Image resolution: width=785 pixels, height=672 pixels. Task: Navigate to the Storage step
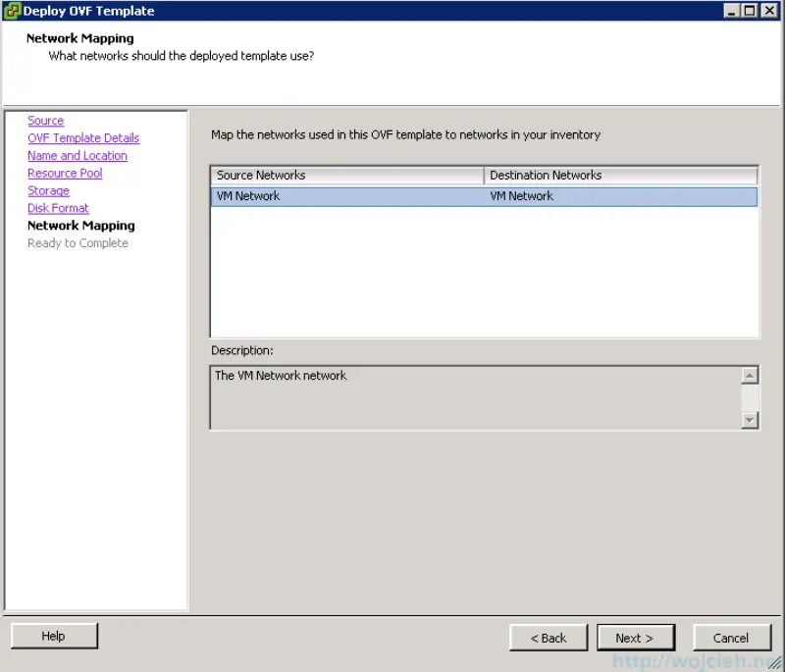(48, 190)
